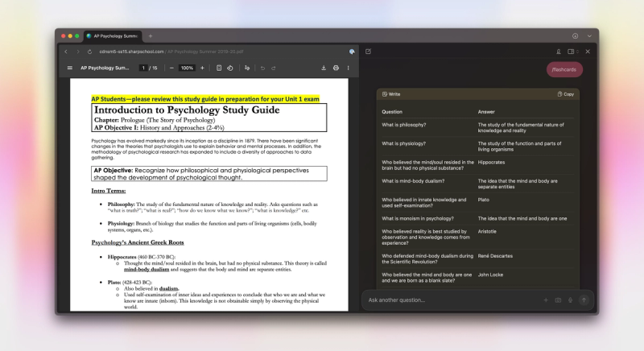
Task: Click the PDF page number field
Action: tap(143, 68)
